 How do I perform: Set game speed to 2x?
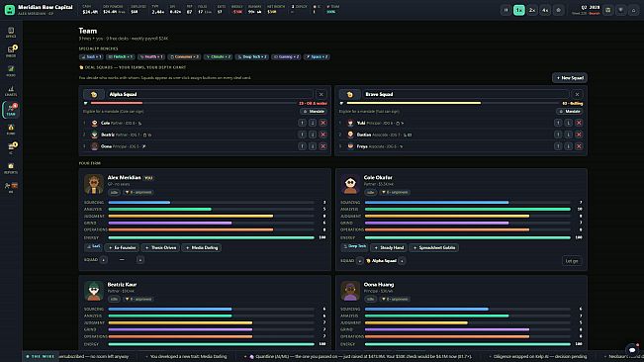pyautogui.click(x=532, y=10)
